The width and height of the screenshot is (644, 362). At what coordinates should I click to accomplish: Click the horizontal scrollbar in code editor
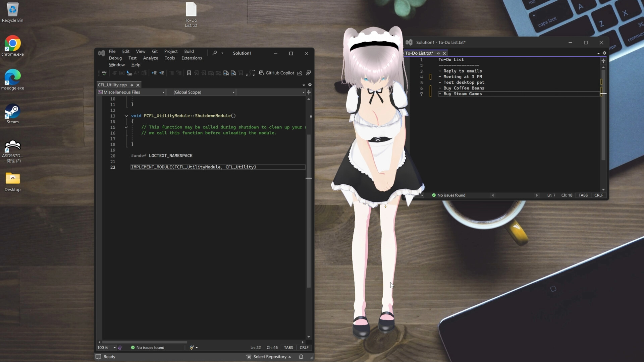[145, 342]
